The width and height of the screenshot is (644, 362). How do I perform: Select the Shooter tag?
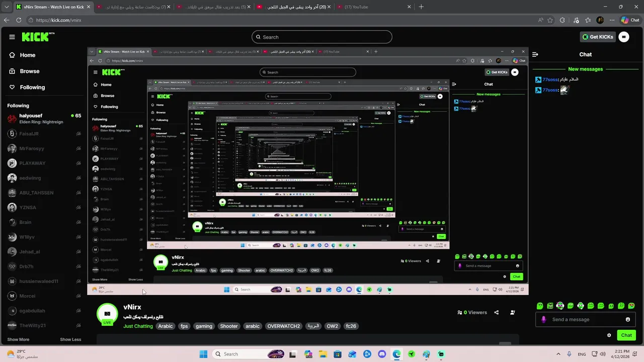point(229,326)
